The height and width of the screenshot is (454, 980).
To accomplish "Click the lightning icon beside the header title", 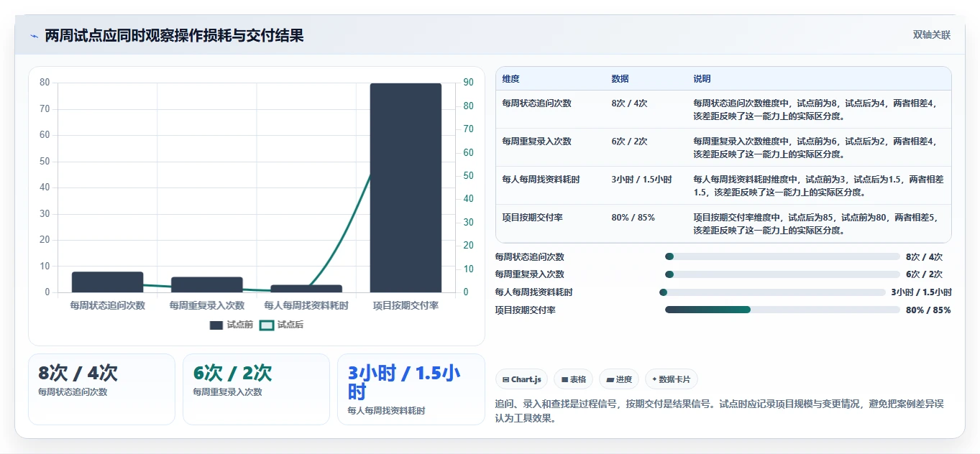I will click(34, 36).
